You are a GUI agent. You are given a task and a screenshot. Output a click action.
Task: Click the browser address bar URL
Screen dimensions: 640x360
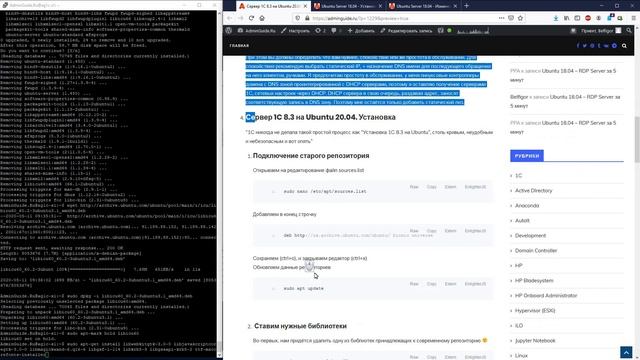coord(360,18)
